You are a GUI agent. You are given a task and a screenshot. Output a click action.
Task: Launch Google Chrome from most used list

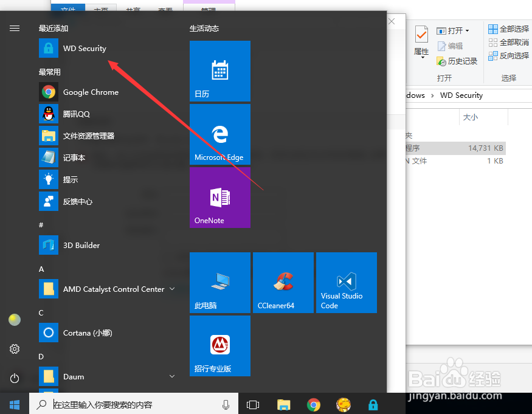point(107,92)
